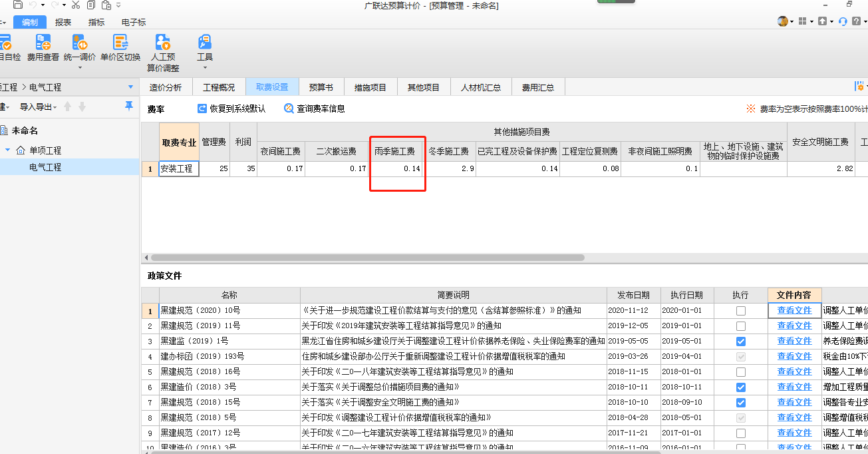
Task: Click the cut scissors icon
Action: (75, 5)
